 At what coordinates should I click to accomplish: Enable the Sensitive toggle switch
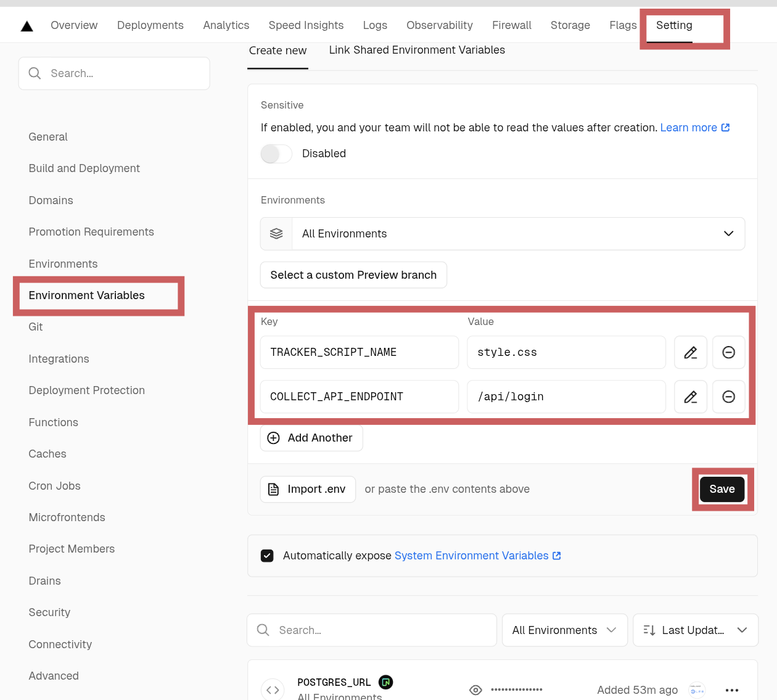(x=276, y=154)
